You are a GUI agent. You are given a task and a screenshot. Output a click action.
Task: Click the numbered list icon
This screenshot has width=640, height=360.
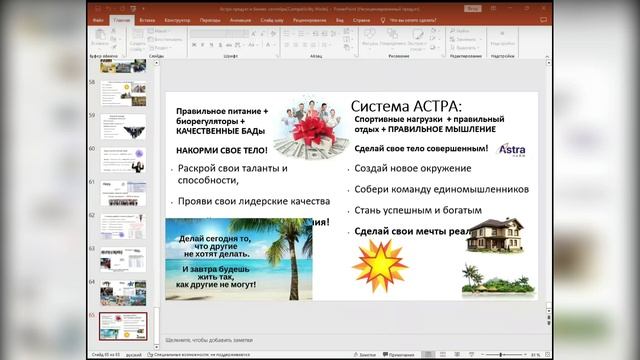[x=301, y=33]
